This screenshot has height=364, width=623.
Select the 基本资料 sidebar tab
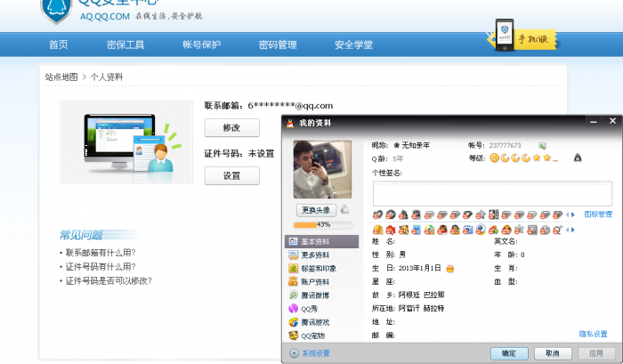[322, 241]
